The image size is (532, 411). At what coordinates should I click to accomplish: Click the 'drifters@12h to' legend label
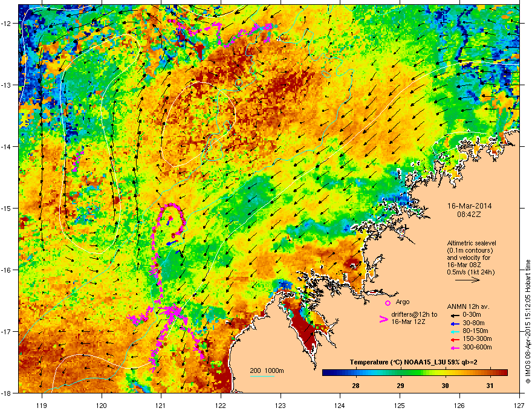point(414,314)
